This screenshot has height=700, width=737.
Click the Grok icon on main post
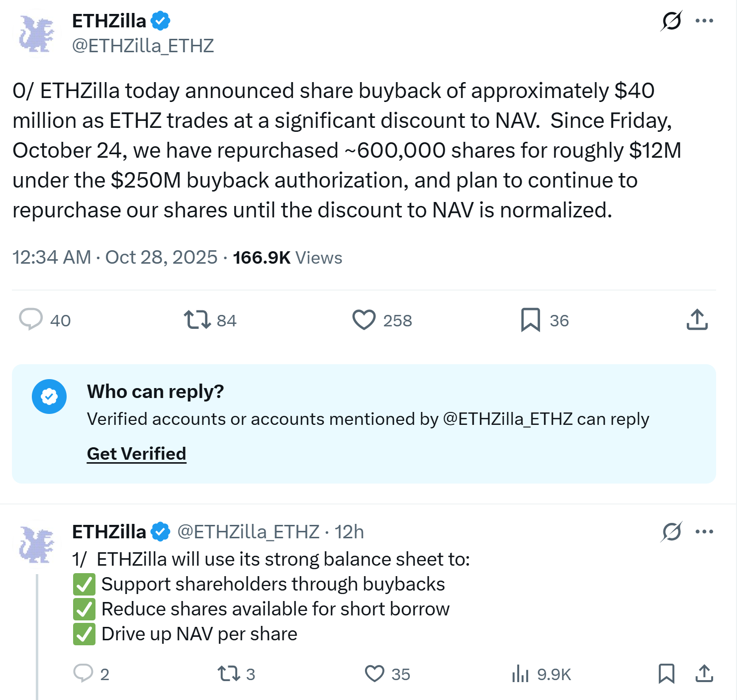(x=671, y=21)
